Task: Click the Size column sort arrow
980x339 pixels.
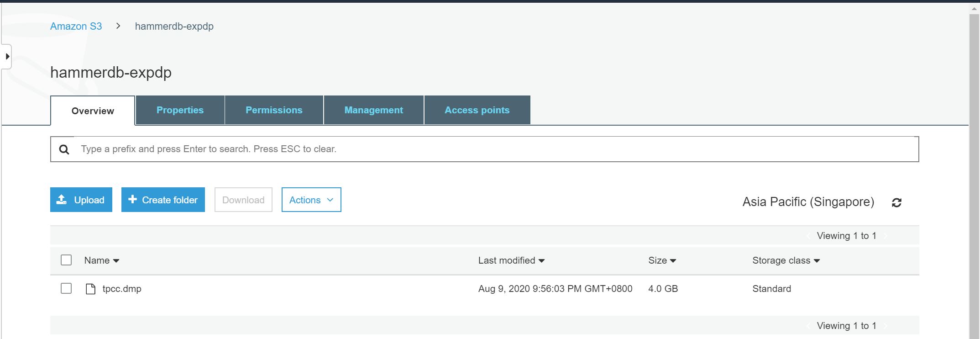Action: coord(673,261)
